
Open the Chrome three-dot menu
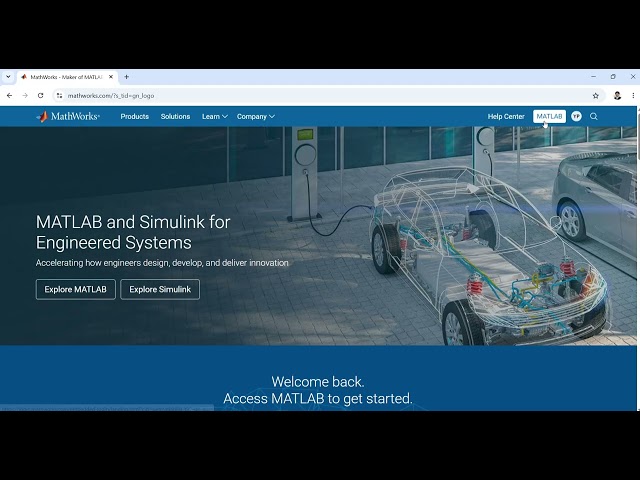click(633, 96)
